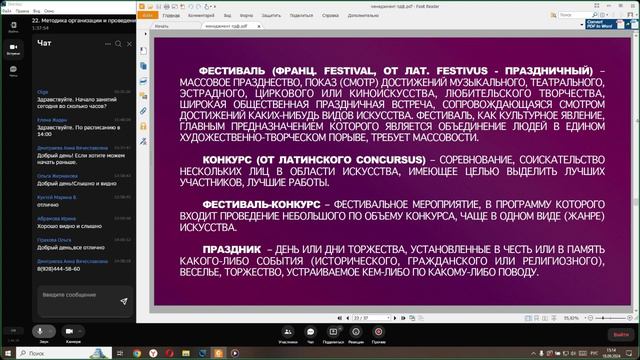Open the Комментарий ribbon tab
The image size is (640, 360).
coord(201,16)
